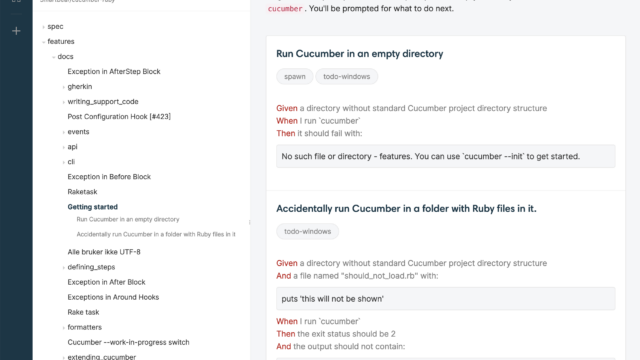
Task: Jump to Accidentally run Cucumber sidebar link
Action: click(156, 234)
